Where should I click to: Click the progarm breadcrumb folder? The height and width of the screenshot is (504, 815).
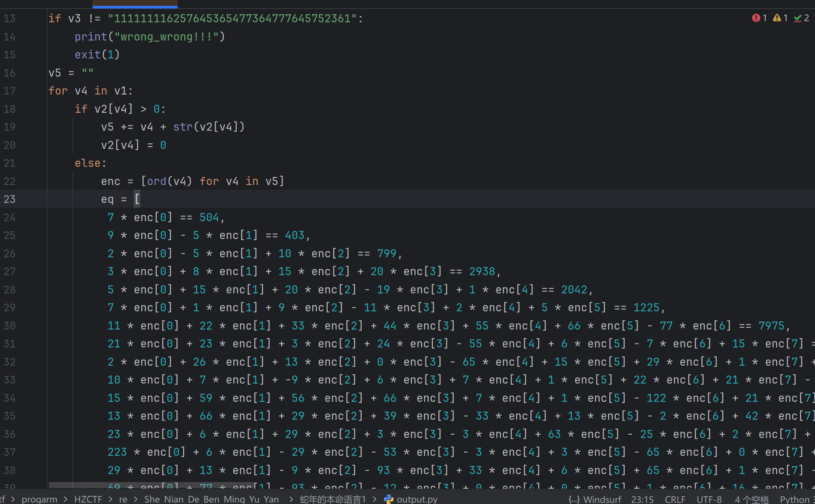coord(39,499)
